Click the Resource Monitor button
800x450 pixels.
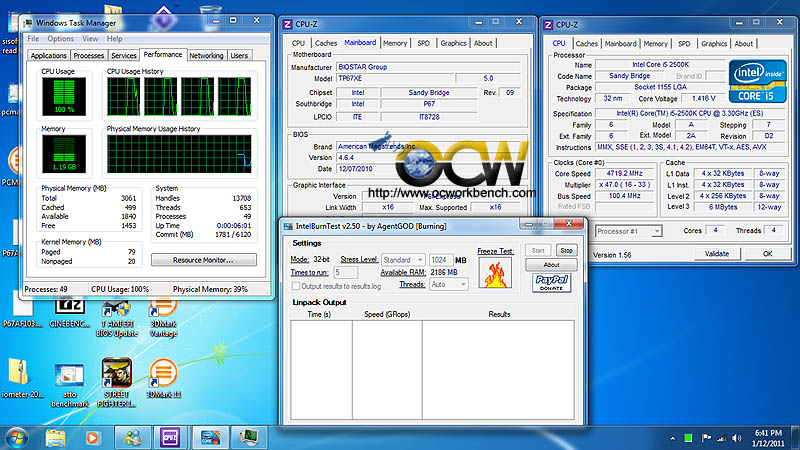pyautogui.click(x=204, y=260)
